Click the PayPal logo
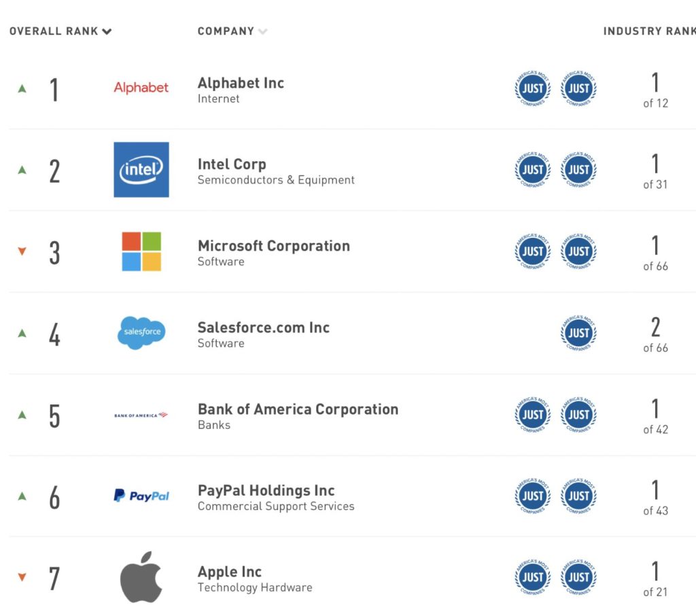The width and height of the screenshot is (696, 616). pos(141,496)
